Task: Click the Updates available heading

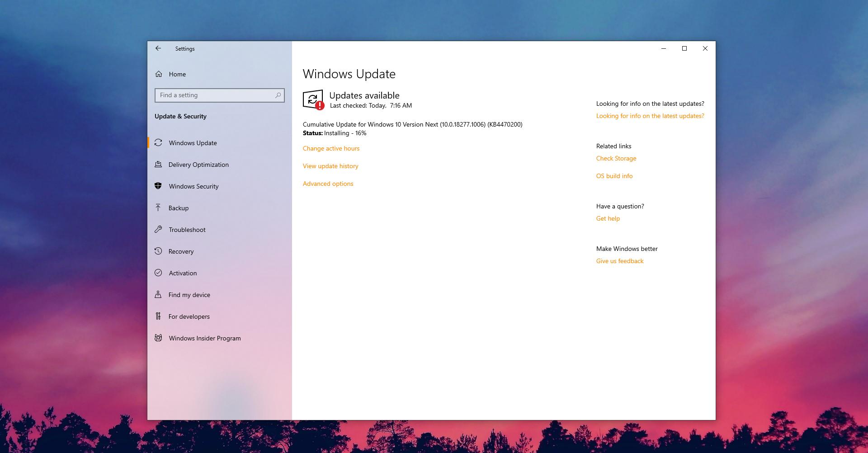Action: 364,95
